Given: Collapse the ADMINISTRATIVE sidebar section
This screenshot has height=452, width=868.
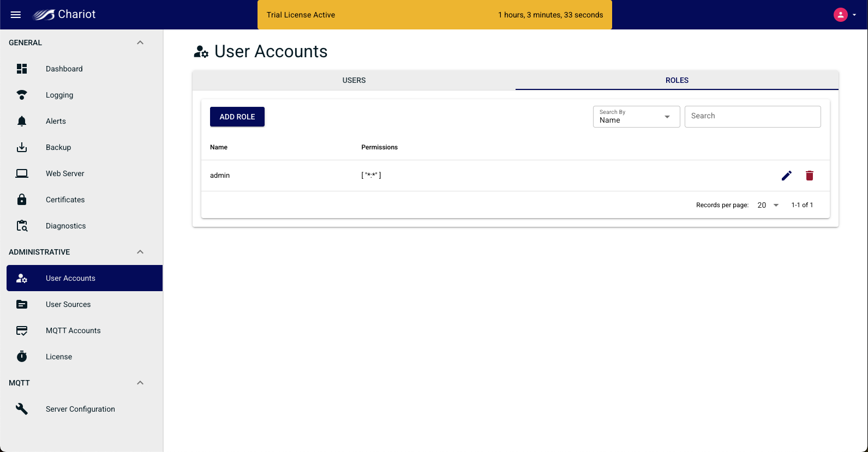Looking at the screenshot, I should click(140, 252).
